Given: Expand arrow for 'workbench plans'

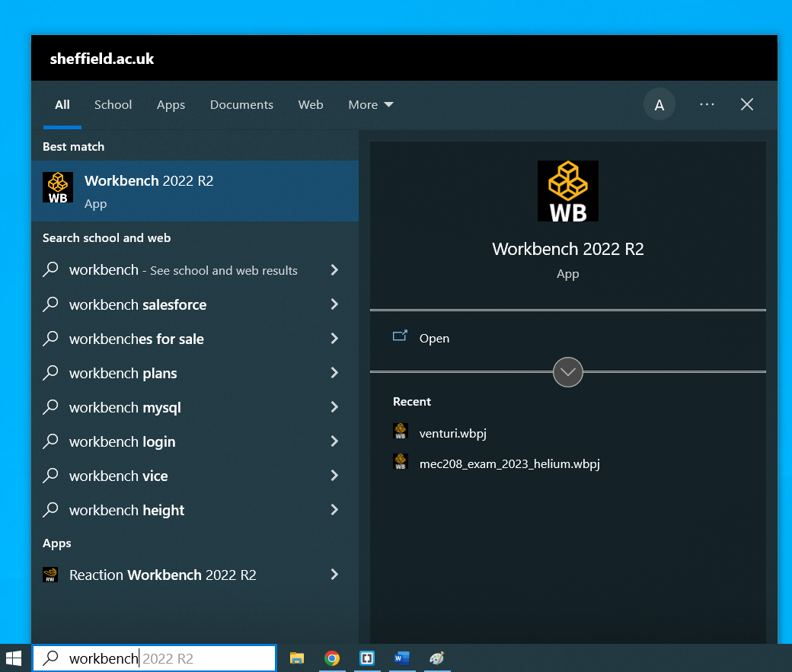Looking at the screenshot, I should pos(334,373).
